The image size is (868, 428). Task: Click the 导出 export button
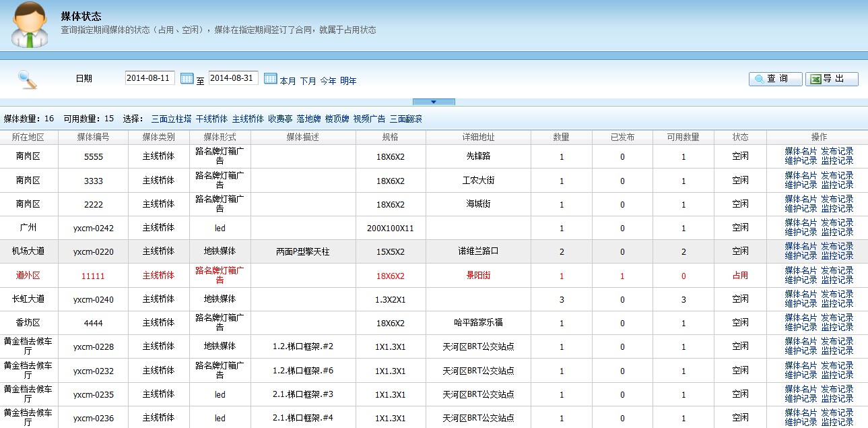click(x=832, y=79)
